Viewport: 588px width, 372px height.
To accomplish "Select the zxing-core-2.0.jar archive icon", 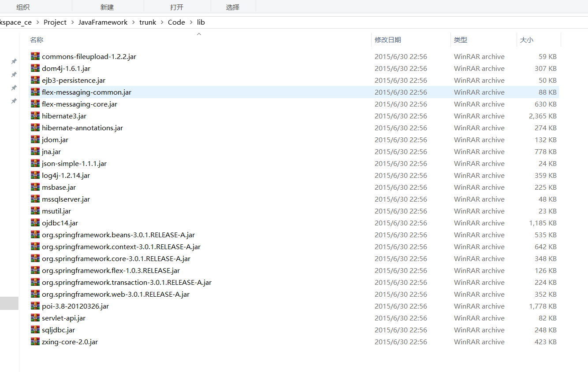I will (35, 342).
